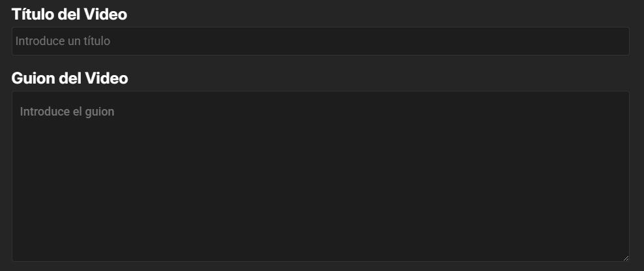This screenshot has width=644, height=271.
Task: Click inside the Guion del Video textarea
Action: coord(320,176)
